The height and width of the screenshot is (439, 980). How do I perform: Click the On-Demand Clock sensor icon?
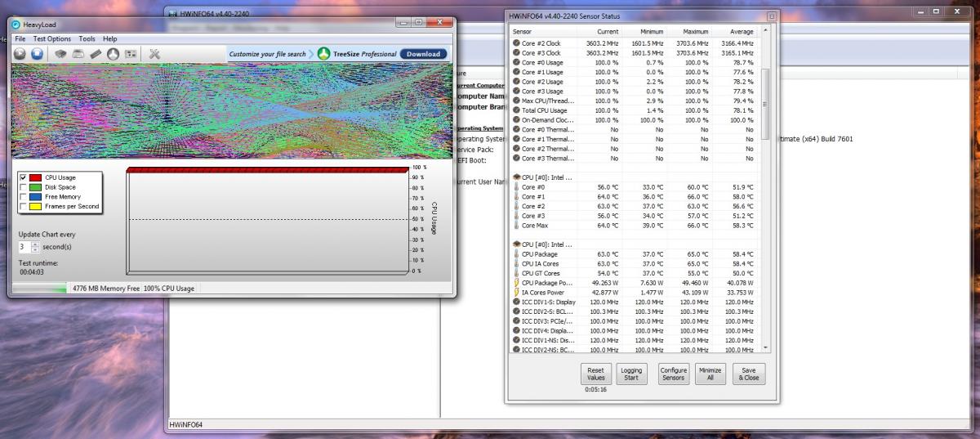(516, 119)
